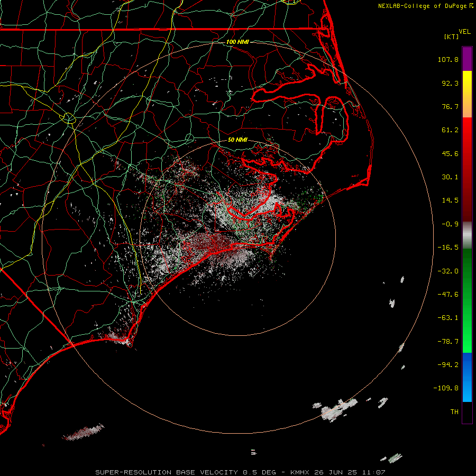476x476 pixels.
Task: Click the 14.5 legend value
Action: pyautogui.click(x=450, y=200)
